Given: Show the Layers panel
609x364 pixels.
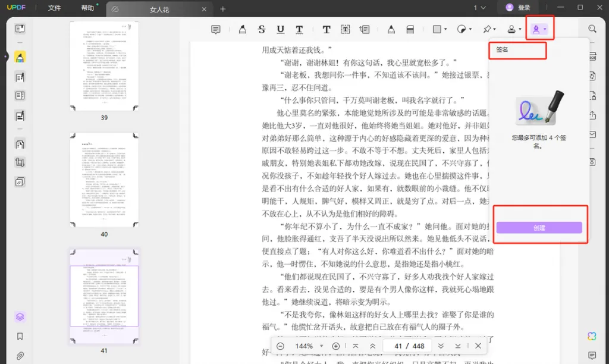Looking at the screenshot, I should coord(20,316).
